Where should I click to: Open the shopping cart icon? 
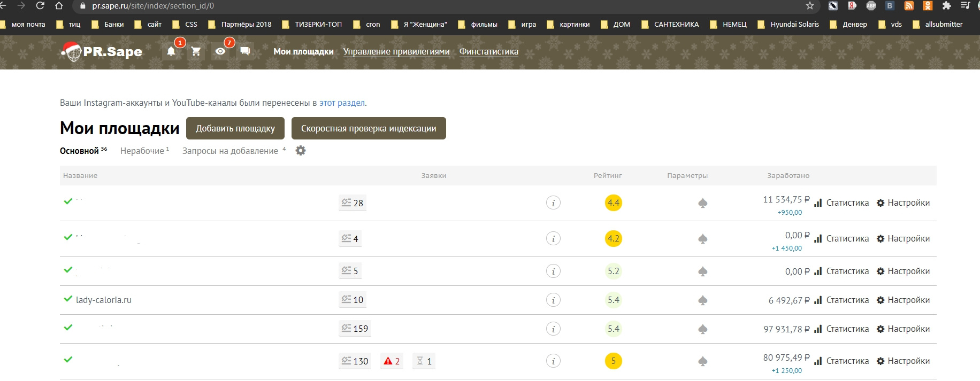196,51
